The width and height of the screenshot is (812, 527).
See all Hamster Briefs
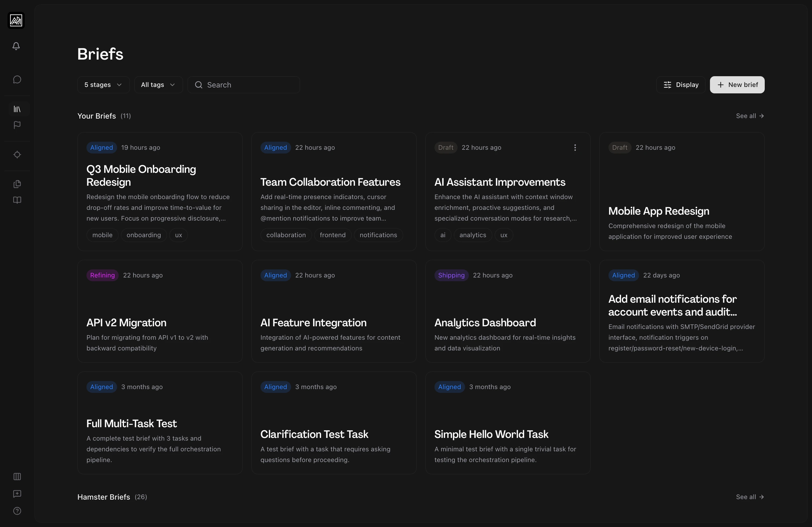[749, 497]
